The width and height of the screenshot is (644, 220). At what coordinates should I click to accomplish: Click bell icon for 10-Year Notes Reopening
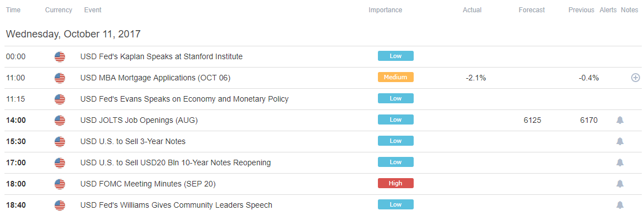(x=620, y=162)
